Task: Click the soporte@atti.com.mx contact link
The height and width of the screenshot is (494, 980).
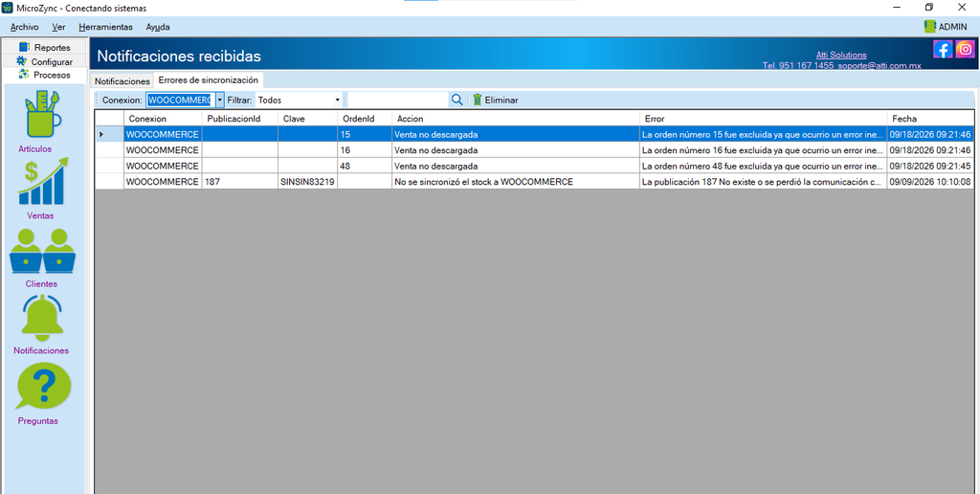Action: (880, 65)
